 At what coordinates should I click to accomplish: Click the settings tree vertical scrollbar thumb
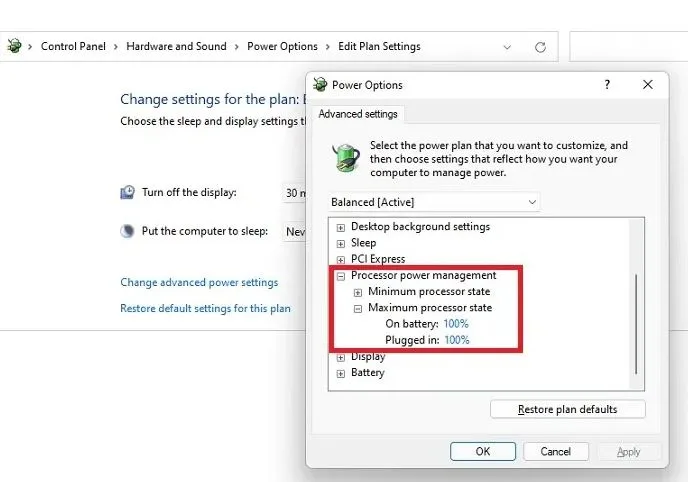tap(636, 324)
